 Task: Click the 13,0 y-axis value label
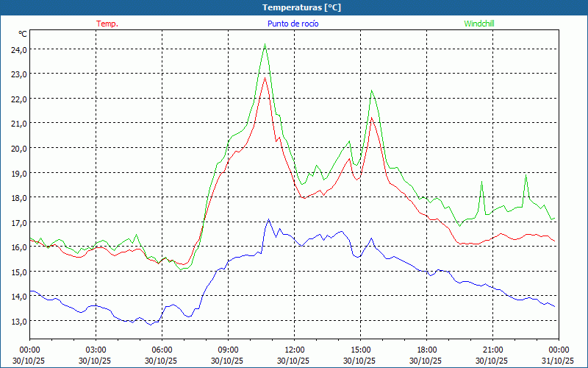tap(19, 321)
